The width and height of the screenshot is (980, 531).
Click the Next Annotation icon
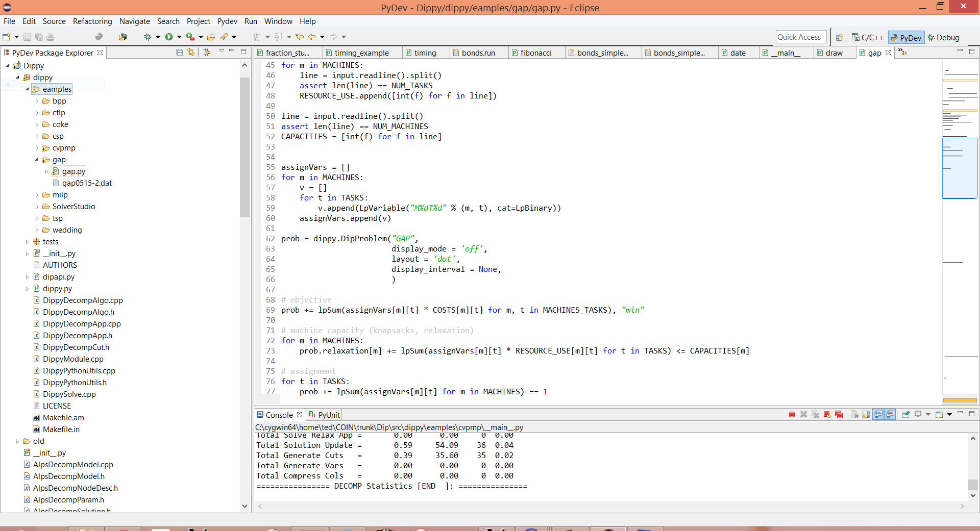(257, 37)
